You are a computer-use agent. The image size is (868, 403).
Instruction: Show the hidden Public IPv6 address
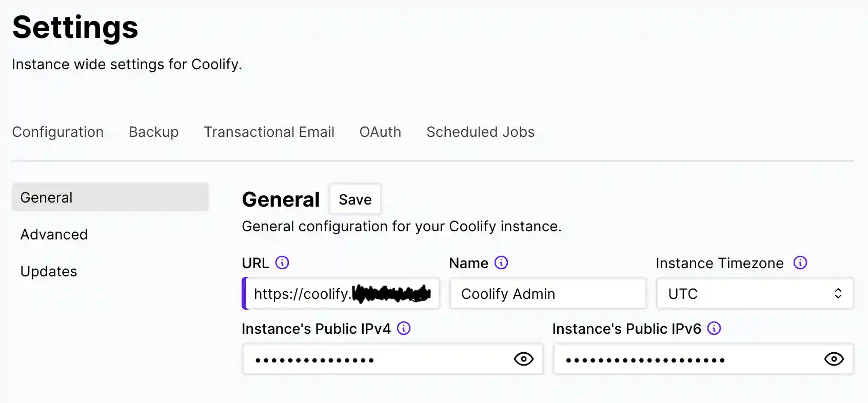pos(834,359)
